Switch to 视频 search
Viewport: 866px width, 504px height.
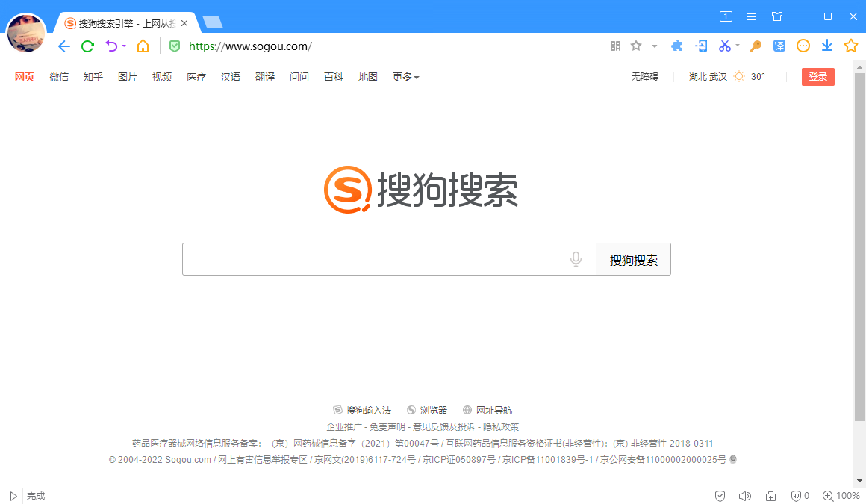coord(162,77)
